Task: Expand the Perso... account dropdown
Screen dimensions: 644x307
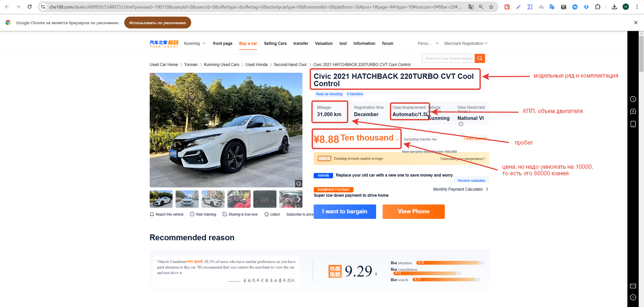Action: click(x=428, y=43)
